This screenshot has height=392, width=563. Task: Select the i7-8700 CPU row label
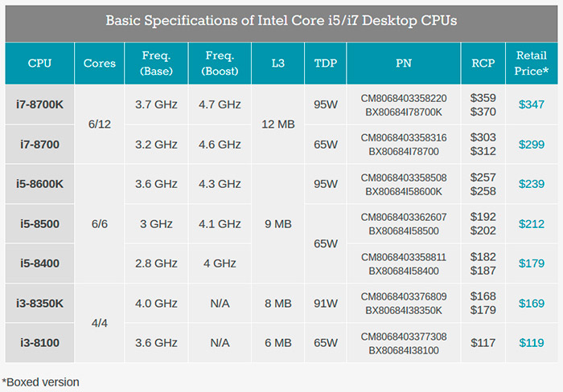(x=39, y=144)
